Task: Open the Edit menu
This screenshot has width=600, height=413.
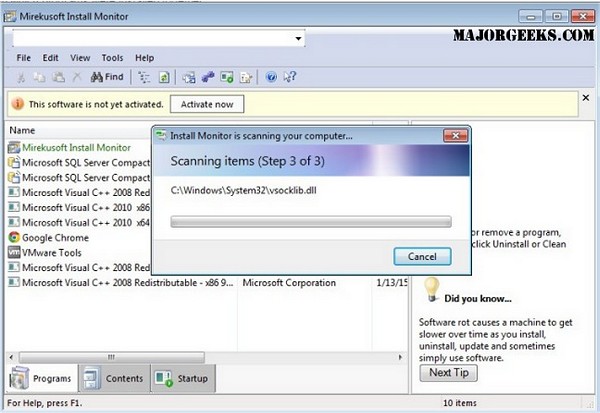Action: click(50, 58)
